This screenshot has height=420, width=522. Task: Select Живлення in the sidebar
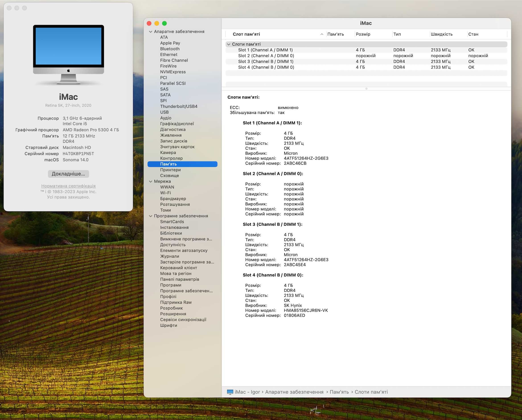coord(171,135)
